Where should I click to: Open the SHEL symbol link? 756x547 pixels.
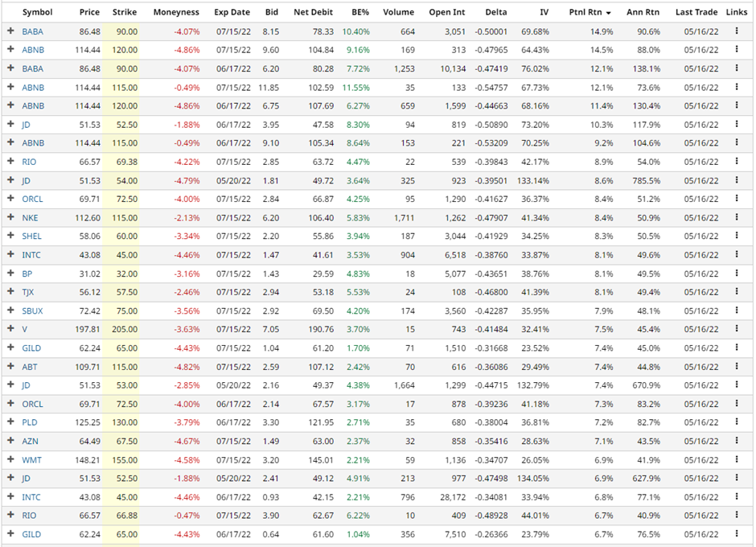click(x=32, y=236)
